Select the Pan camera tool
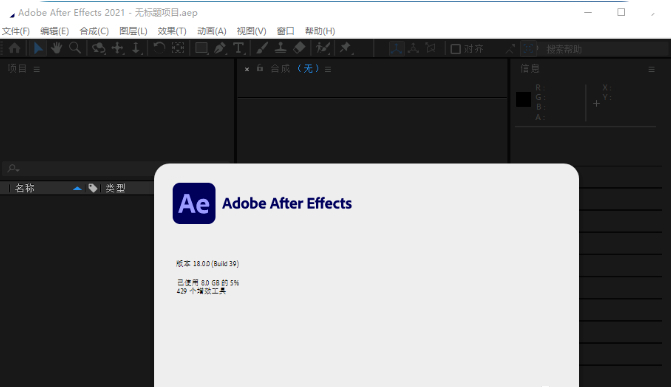 click(x=118, y=48)
